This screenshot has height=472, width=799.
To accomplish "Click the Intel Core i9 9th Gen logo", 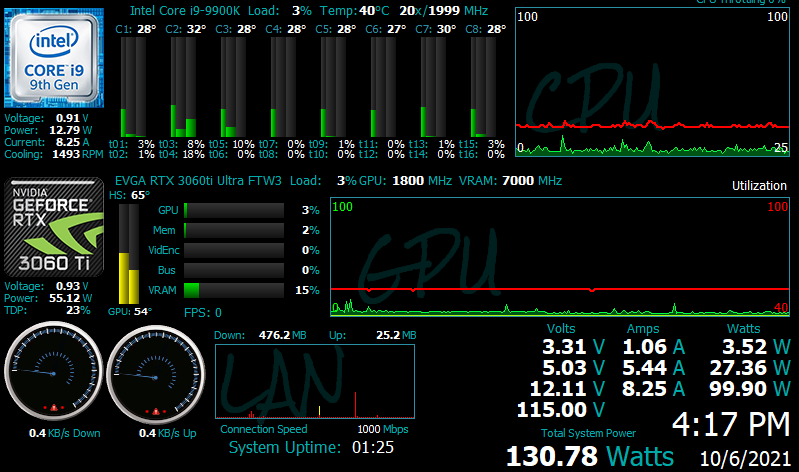I will [54, 59].
